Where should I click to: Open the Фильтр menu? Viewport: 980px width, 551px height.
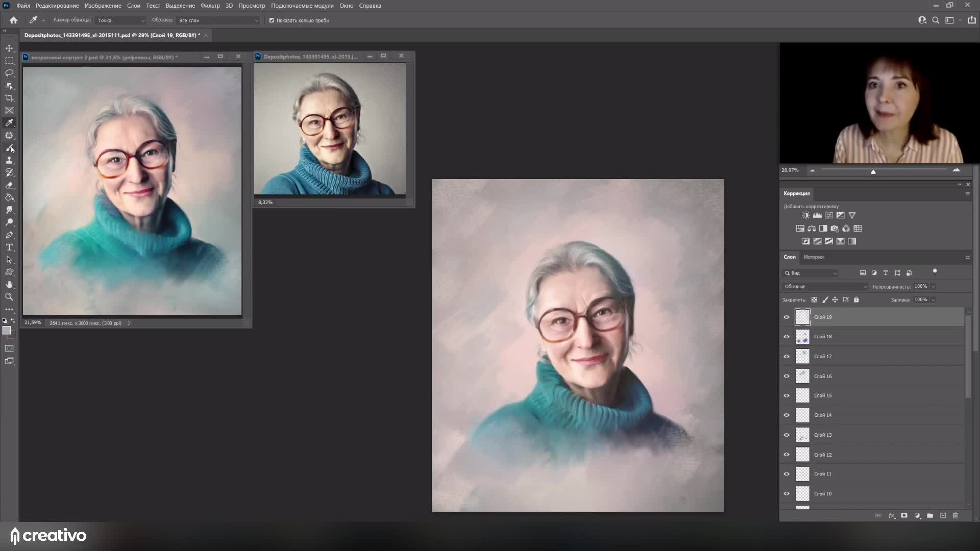[210, 6]
